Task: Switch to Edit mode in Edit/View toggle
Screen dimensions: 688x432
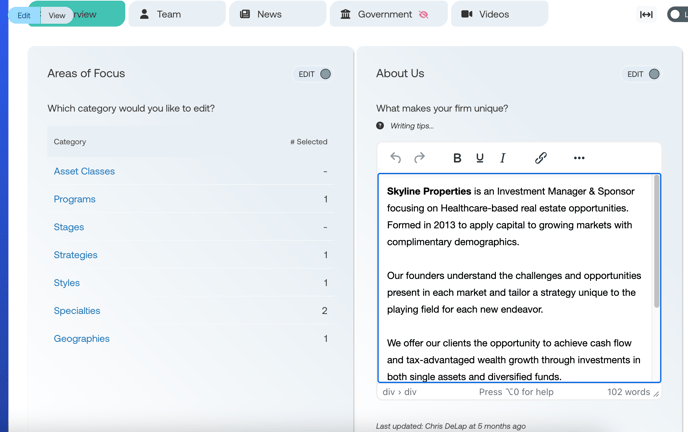Action: click(x=24, y=15)
